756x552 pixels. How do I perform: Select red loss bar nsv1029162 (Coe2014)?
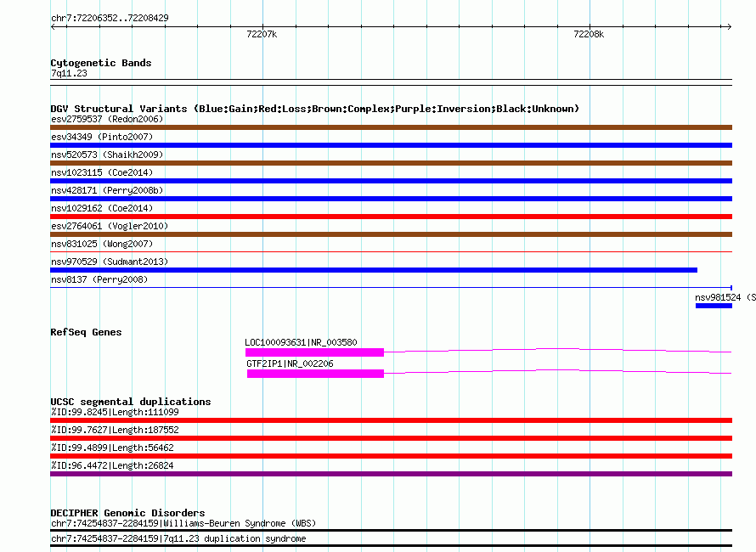(391, 217)
